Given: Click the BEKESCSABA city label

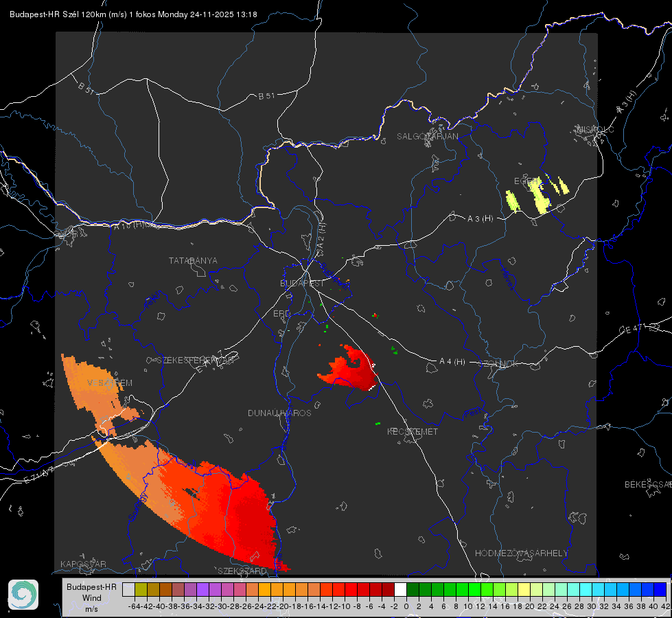Looking at the screenshot, I should 648,485.
